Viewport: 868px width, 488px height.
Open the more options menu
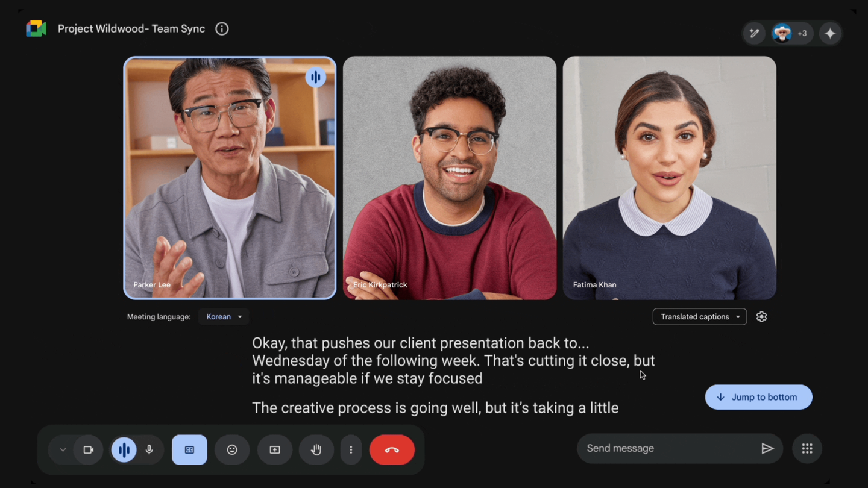tap(351, 449)
